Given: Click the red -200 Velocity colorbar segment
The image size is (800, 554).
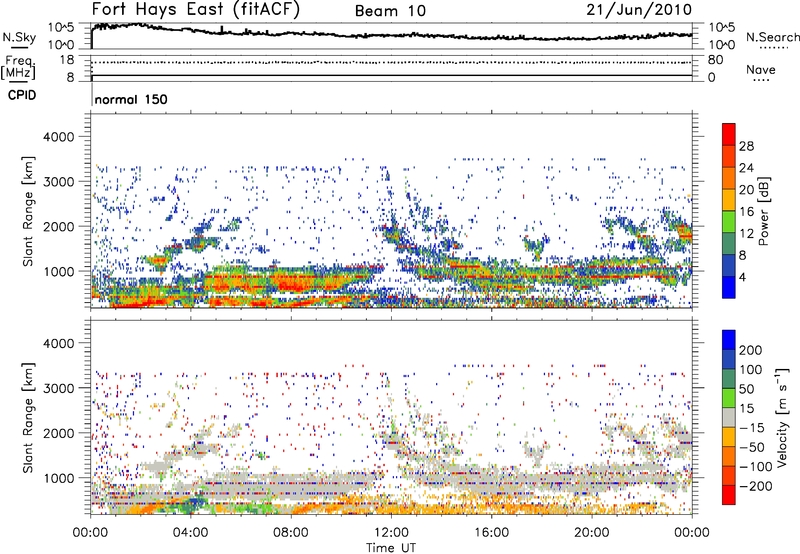Looking at the screenshot, I should click(729, 495).
